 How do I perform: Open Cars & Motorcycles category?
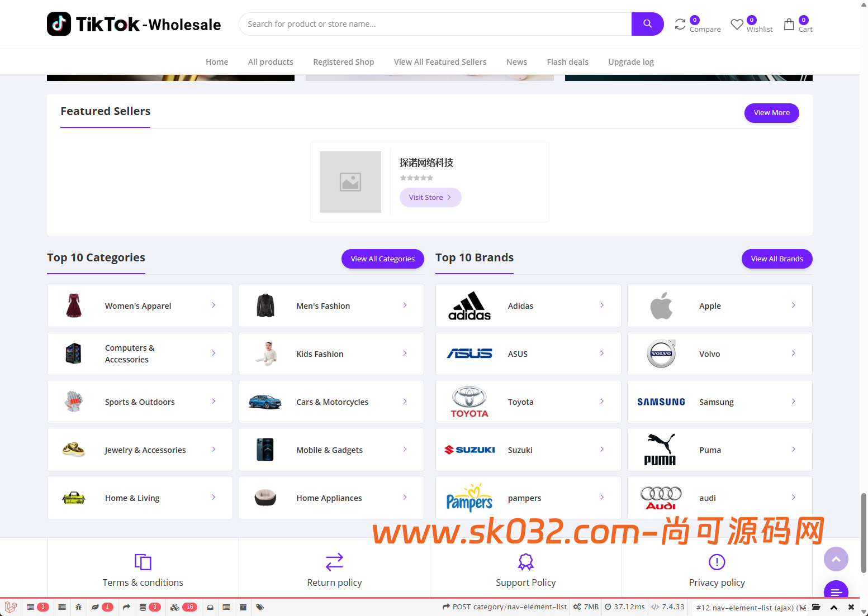coord(331,402)
